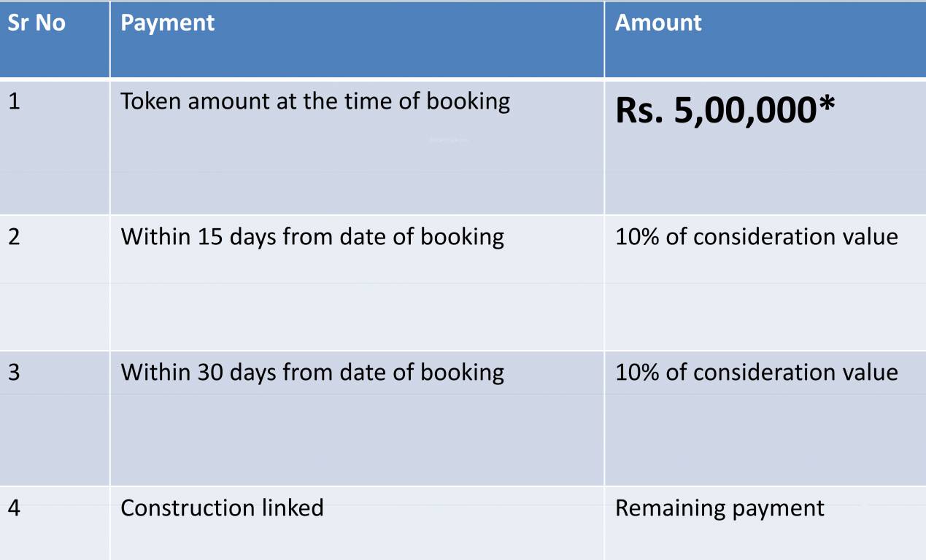926x560 pixels.
Task: Click 'Token amount at the time of booking'
Action: pos(315,101)
